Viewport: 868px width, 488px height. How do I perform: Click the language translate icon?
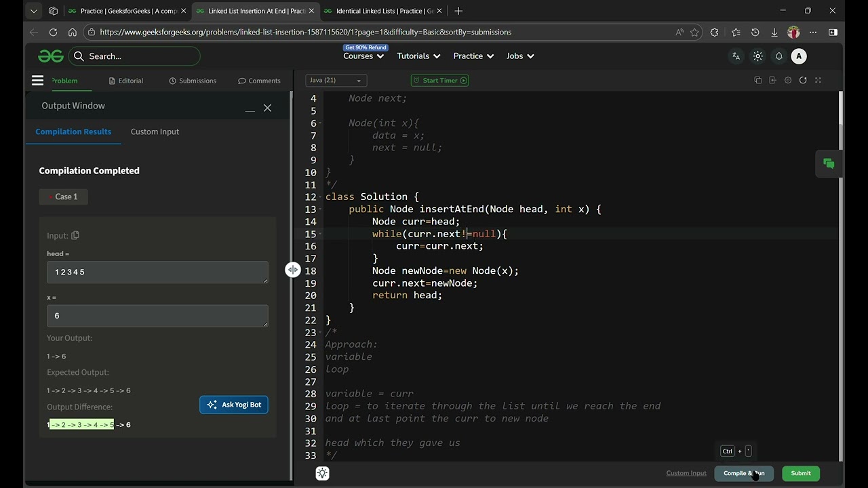(736, 56)
